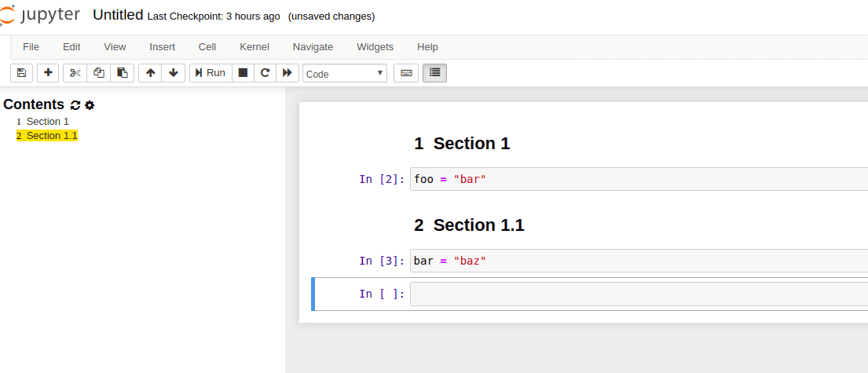The image size is (868, 373).
Task: Interrupt the kernel with the stop icon
Action: 243,73
